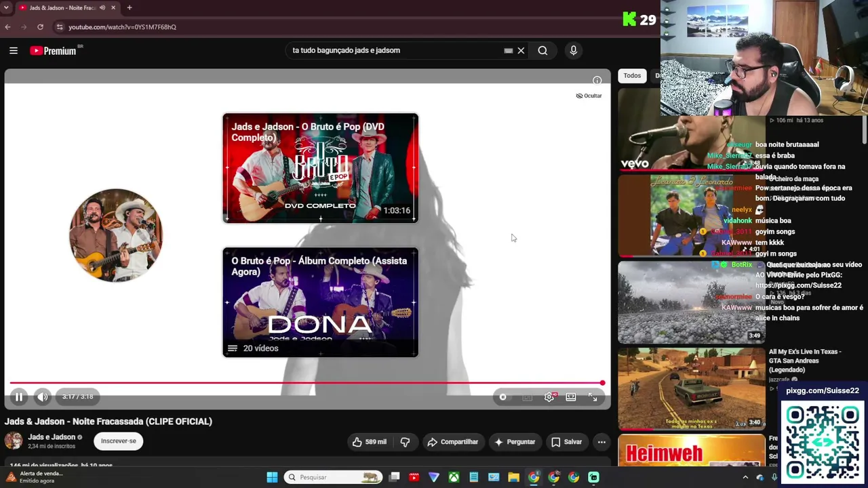Click the video title 'Noite Fracassada (CLIPE OFICIAL)'

pyautogui.click(x=108, y=422)
